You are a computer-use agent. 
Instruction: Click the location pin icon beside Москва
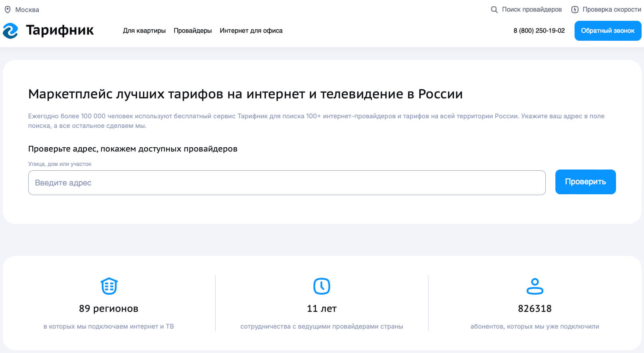click(x=7, y=10)
